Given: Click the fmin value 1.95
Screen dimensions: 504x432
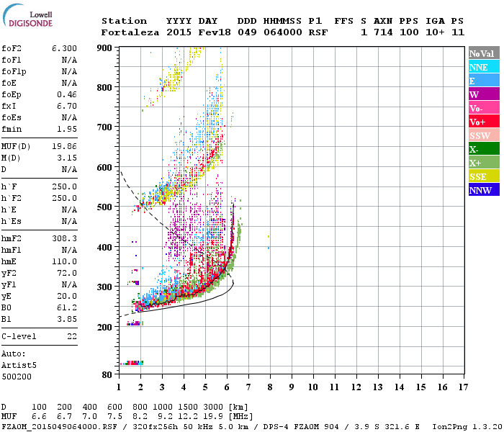Looking at the screenshot, I should (x=67, y=129).
